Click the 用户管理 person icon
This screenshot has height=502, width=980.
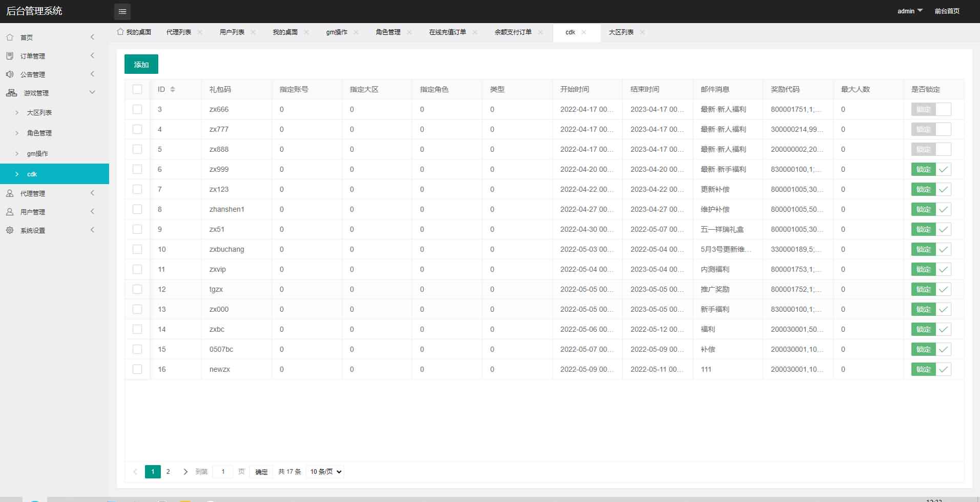10,211
